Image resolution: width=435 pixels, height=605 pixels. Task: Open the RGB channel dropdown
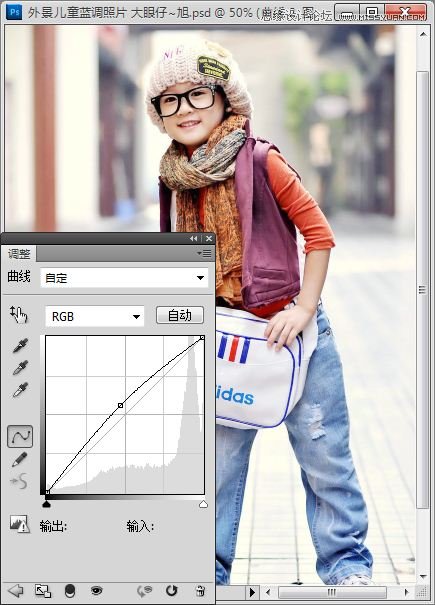point(95,316)
